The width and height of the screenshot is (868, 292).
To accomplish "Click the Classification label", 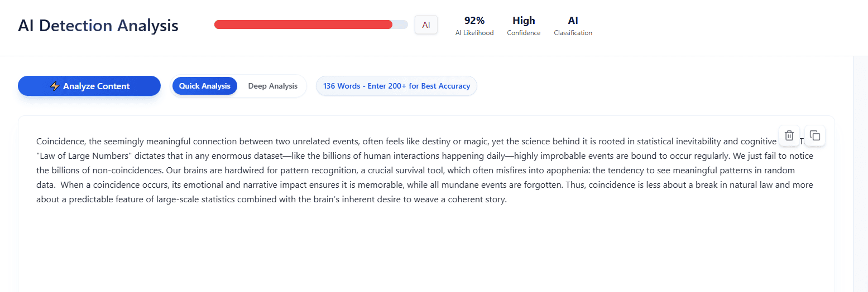I will pos(573,33).
